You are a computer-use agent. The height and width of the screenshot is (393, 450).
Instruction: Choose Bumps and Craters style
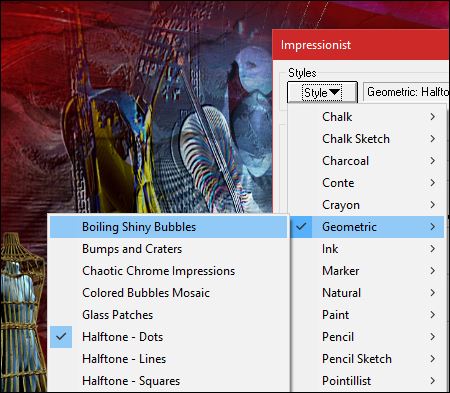168,249
